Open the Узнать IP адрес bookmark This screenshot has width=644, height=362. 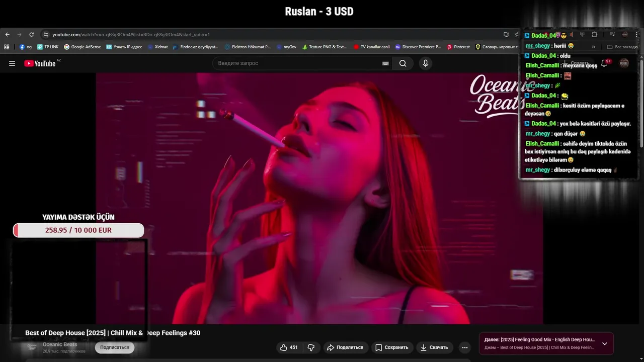tap(124, 47)
